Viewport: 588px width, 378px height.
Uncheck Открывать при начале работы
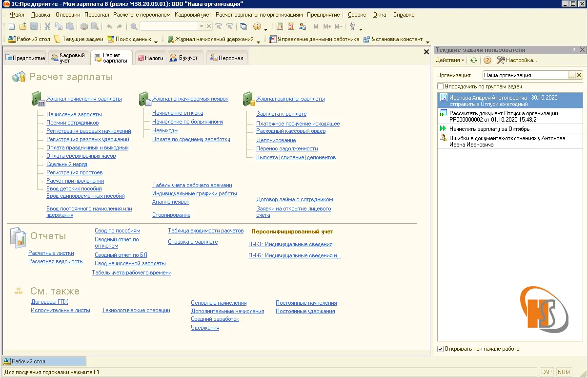pos(441,349)
